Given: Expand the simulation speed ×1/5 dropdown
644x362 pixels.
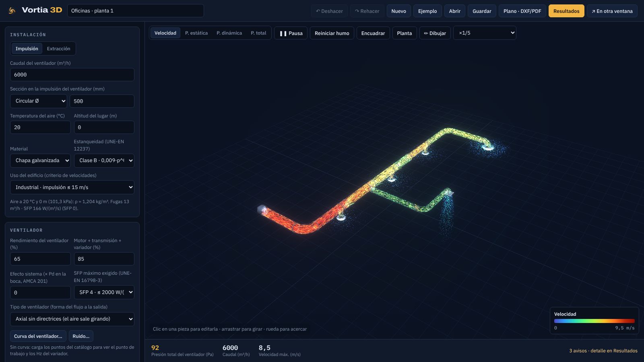Looking at the screenshot, I should pos(485,33).
